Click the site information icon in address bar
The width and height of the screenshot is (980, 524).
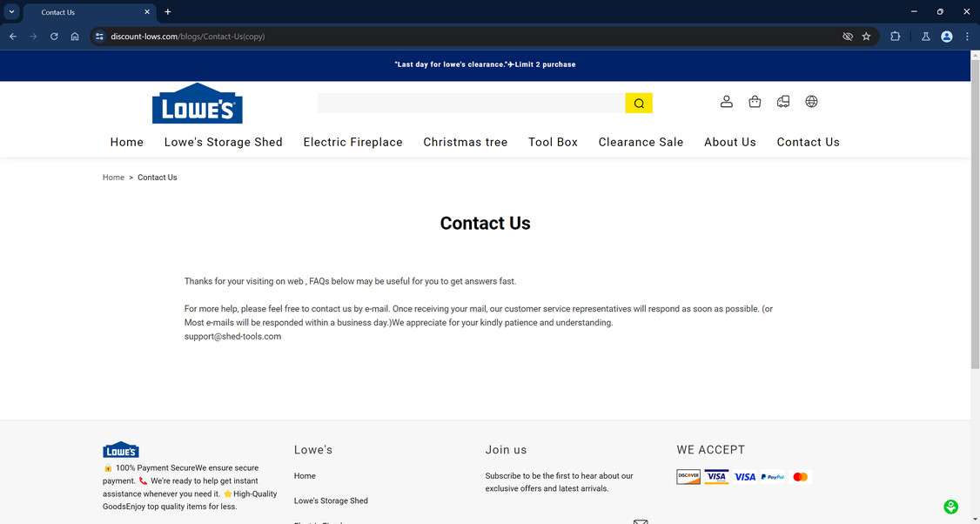coord(99,37)
